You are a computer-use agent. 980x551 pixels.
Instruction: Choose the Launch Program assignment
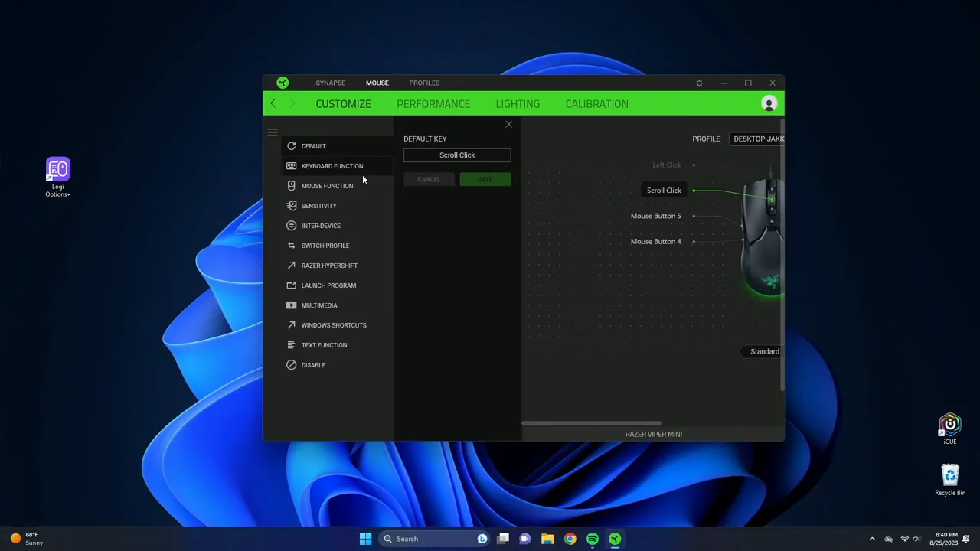coord(328,285)
